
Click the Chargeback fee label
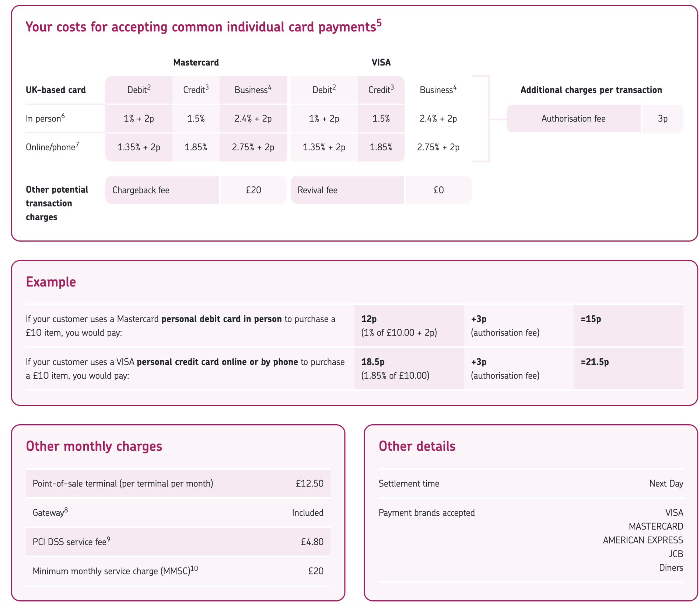[x=141, y=190]
